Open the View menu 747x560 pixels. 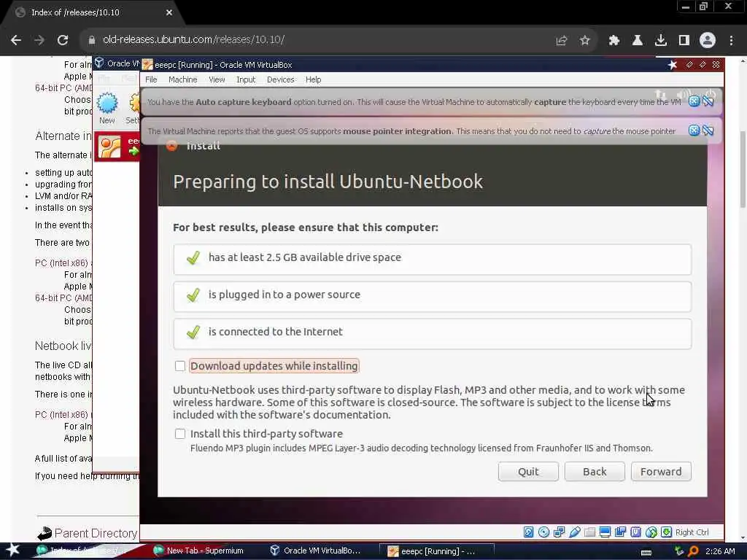tap(217, 79)
